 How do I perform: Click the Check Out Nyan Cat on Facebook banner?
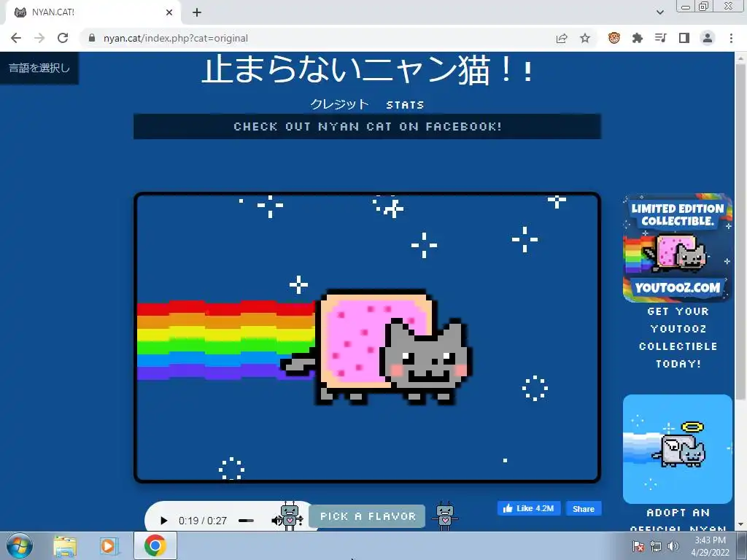tap(368, 127)
